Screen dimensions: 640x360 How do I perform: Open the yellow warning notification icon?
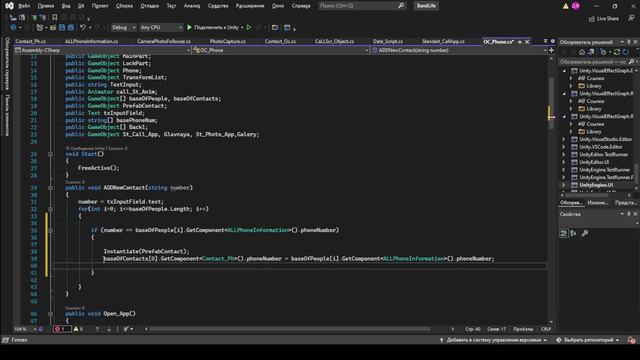566,6
